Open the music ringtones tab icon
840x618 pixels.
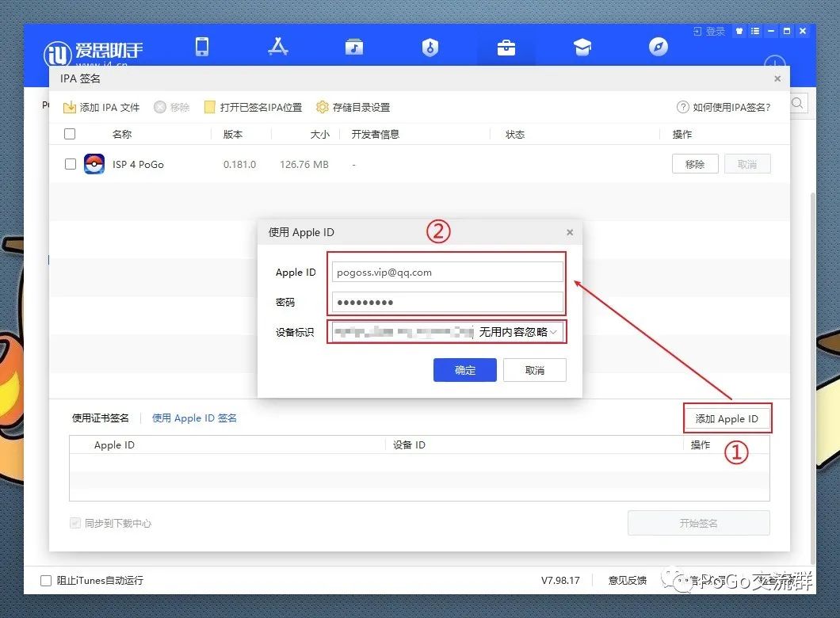(x=354, y=47)
